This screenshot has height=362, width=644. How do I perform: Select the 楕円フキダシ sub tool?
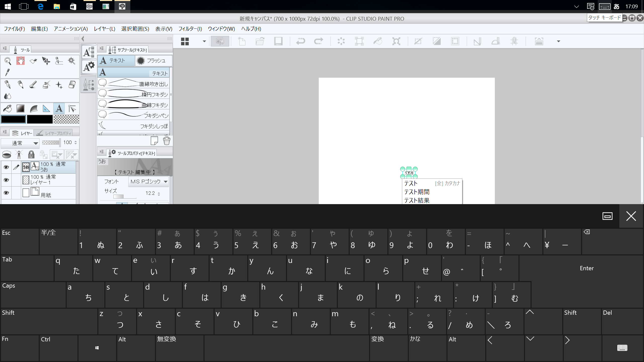133,94
